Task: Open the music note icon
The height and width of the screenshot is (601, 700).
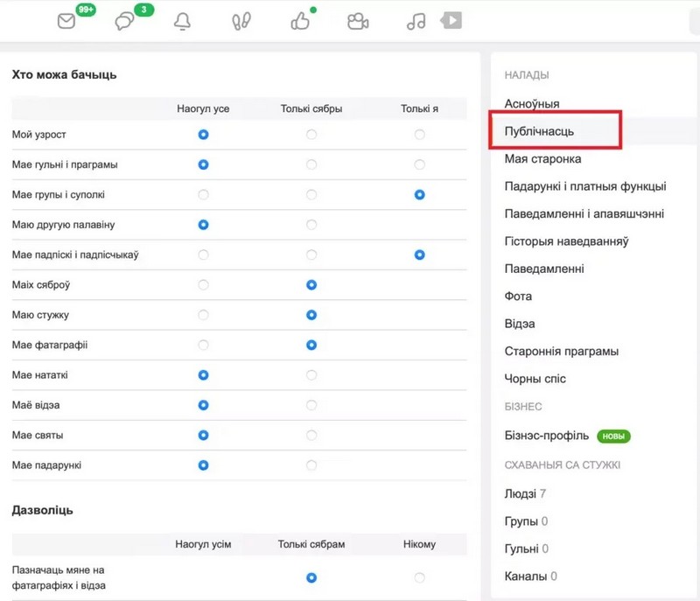Action: pyautogui.click(x=416, y=22)
